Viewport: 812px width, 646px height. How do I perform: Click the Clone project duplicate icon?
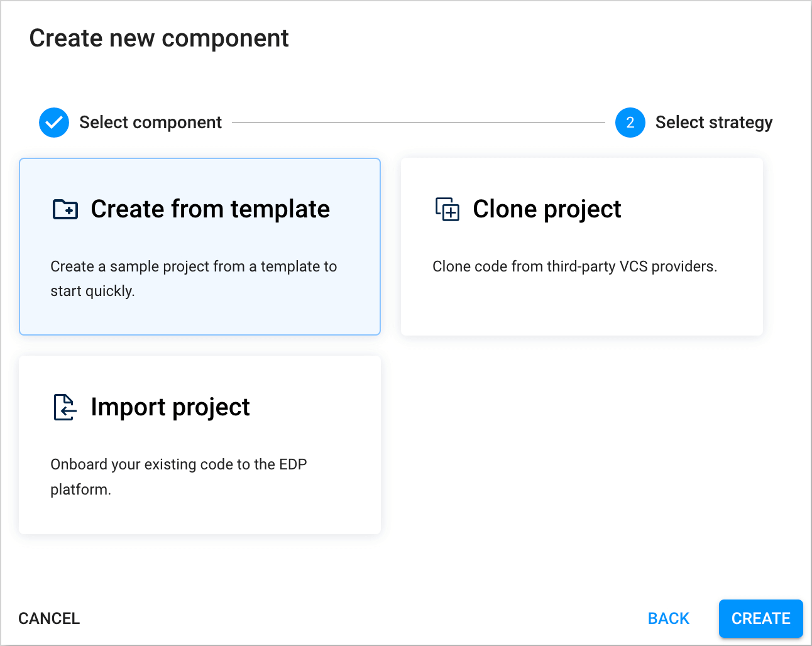click(447, 211)
